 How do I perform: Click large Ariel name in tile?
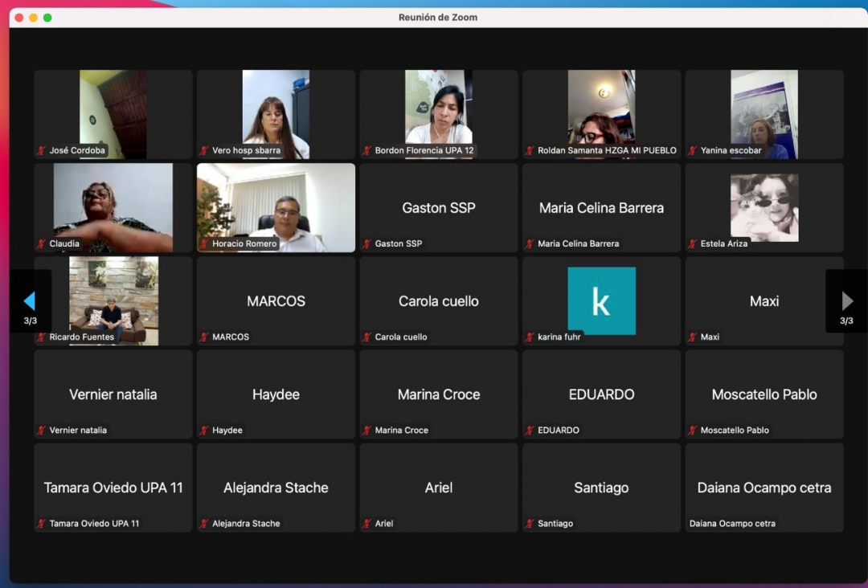click(439, 488)
